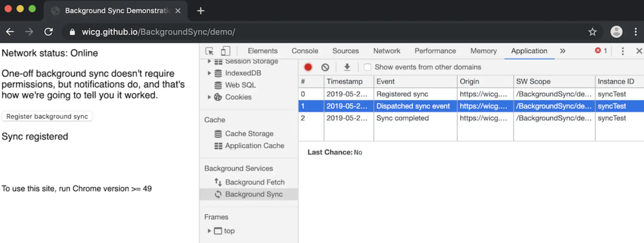
Task: Bookmark page with the star icon
Action: (x=592, y=32)
